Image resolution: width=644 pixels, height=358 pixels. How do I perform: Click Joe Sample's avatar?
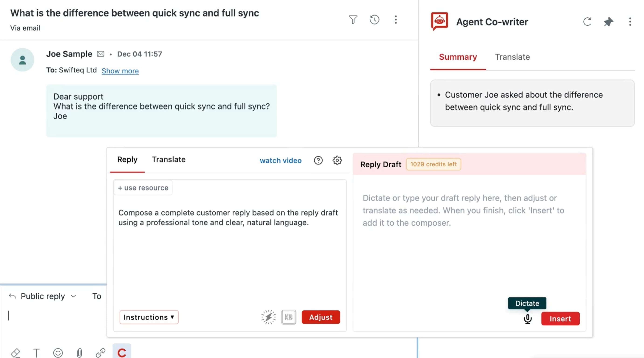[22, 60]
